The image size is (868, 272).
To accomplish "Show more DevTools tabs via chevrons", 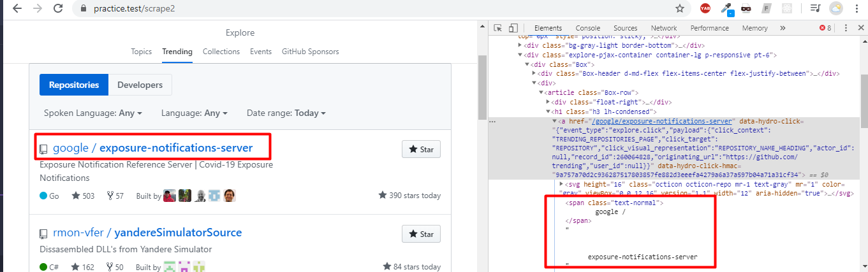I will [x=783, y=28].
